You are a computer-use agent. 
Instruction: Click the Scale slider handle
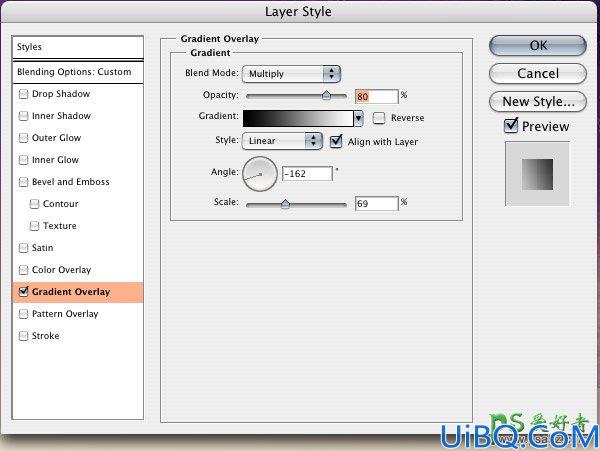tap(285, 204)
